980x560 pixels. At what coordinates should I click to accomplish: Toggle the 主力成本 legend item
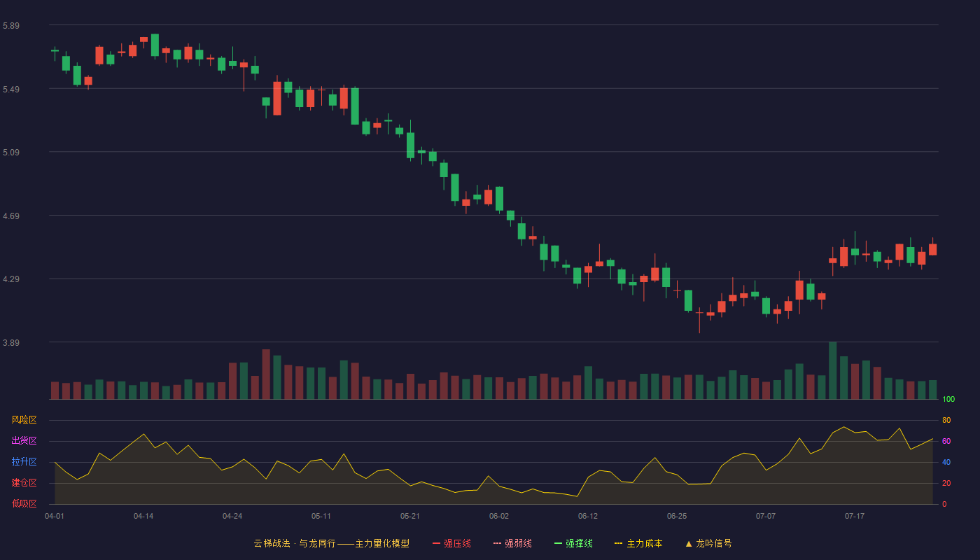[x=638, y=543]
